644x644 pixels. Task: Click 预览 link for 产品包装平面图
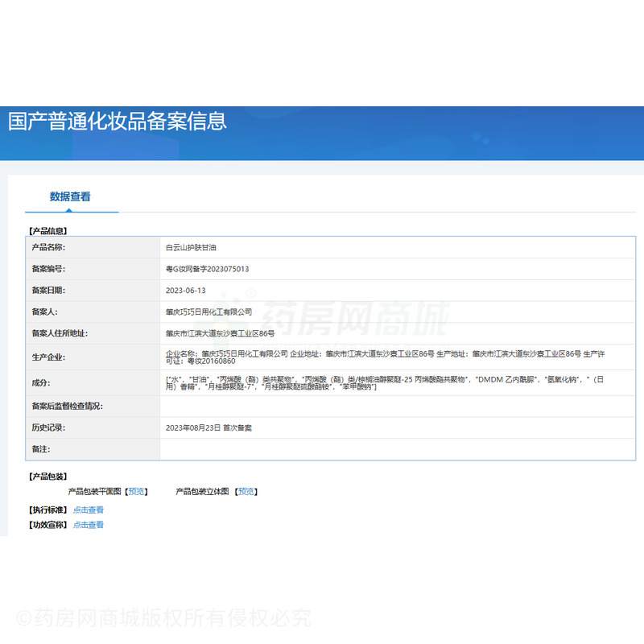[137, 491]
